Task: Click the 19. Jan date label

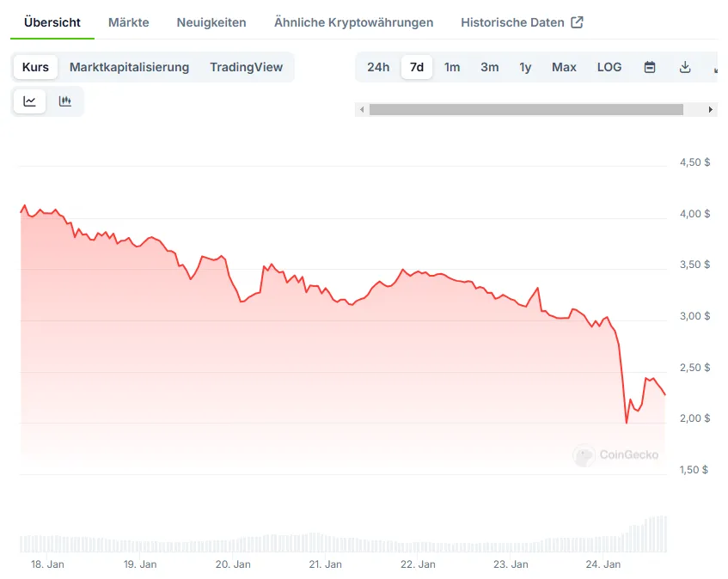Action: [x=140, y=564]
